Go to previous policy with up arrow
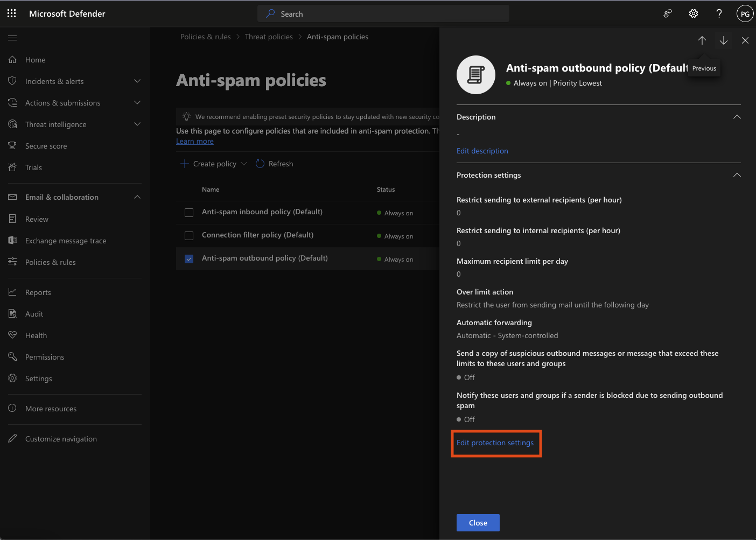This screenshot has width=756, height=540. coord(702,40)
